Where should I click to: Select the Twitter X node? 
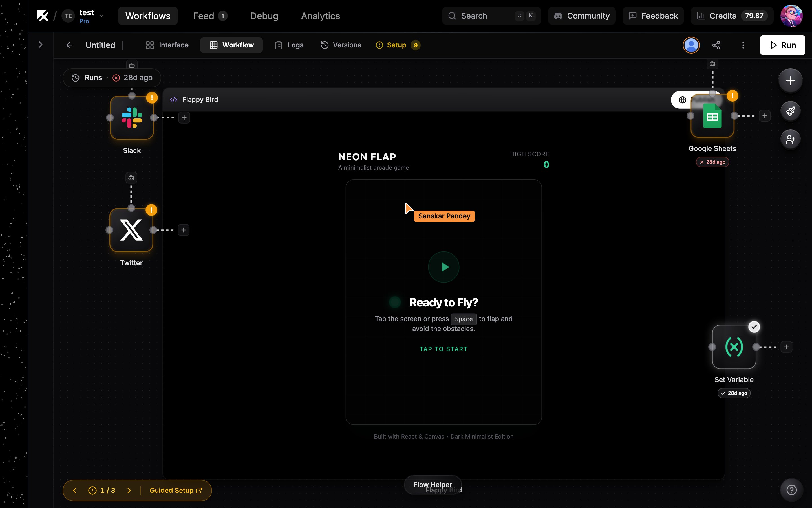pos(131,230)
